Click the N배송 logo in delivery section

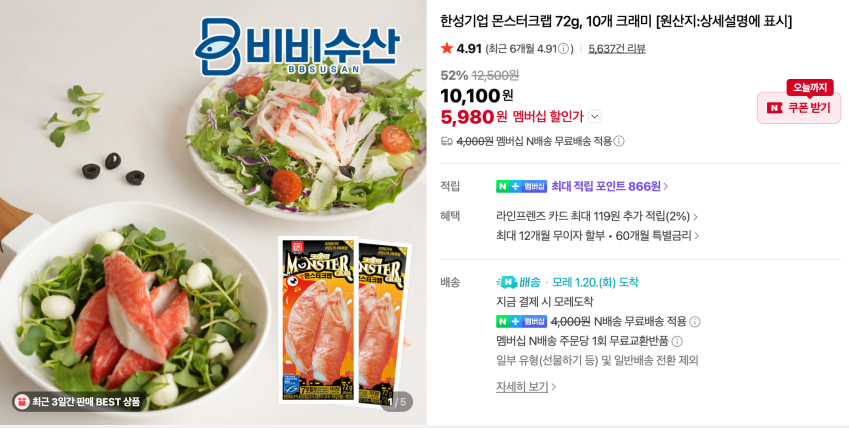[518, 282]
